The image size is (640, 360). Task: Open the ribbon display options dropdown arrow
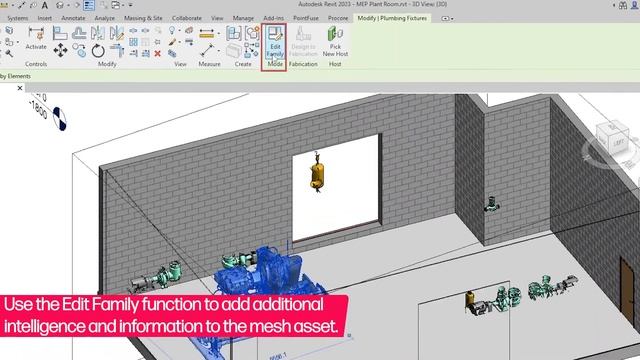point(452,19)
